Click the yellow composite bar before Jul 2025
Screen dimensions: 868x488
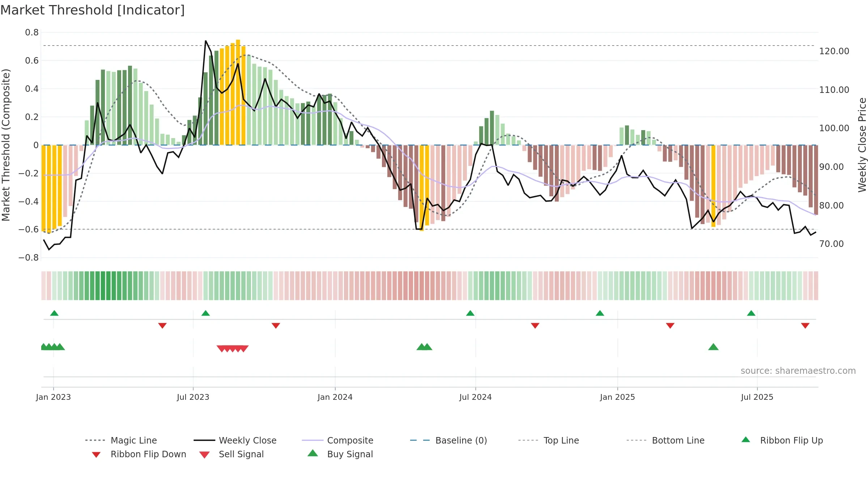point(713,186)
